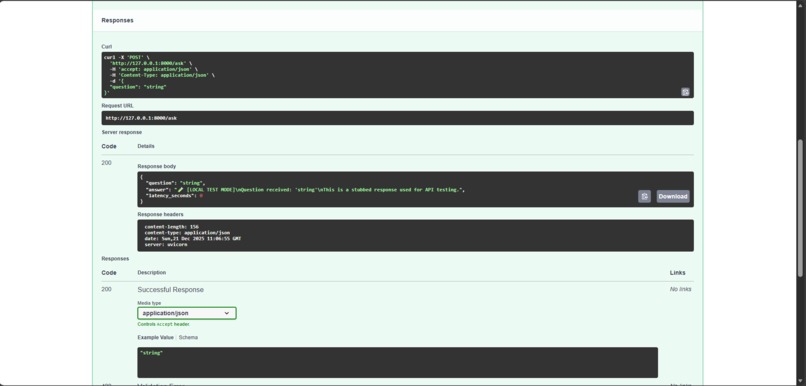Click the curl -X 'POST' command line
Screen dimensions: 806x386
point(127,57)
